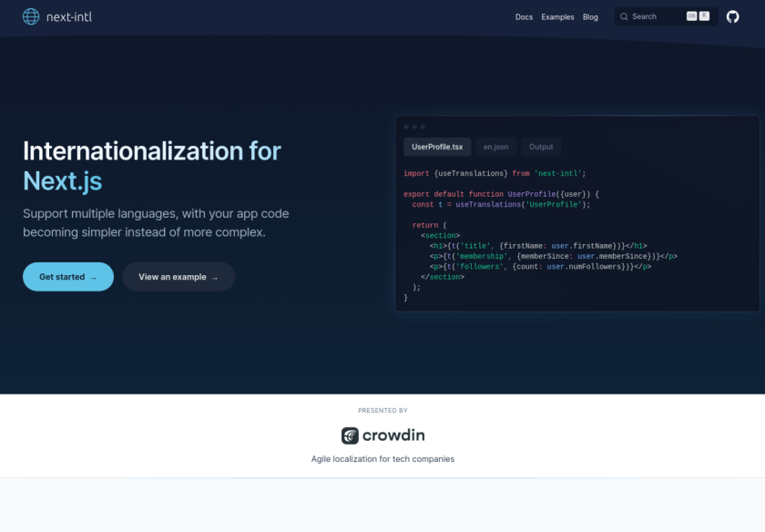The width and height of the screenshot is (765, 532).
Task: Click the 'Internationalization for' heading text
Action: pyautogui.click(x=152, y=151)
